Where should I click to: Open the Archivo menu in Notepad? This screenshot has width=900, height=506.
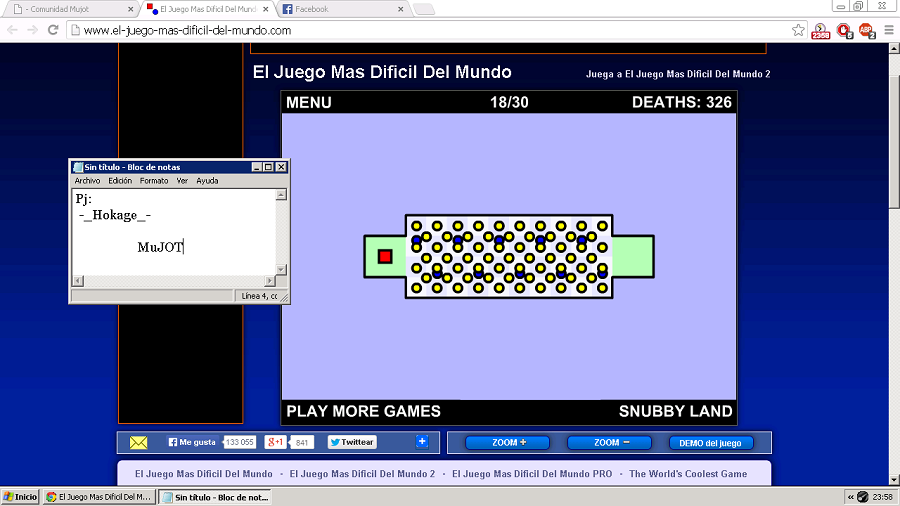click(87, 181)
